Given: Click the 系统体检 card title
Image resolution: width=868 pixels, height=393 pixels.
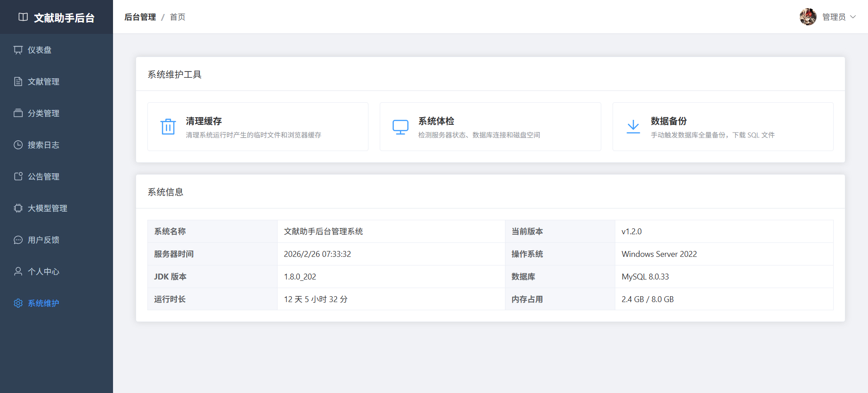Looking at the screenshot, I should 436,121.
